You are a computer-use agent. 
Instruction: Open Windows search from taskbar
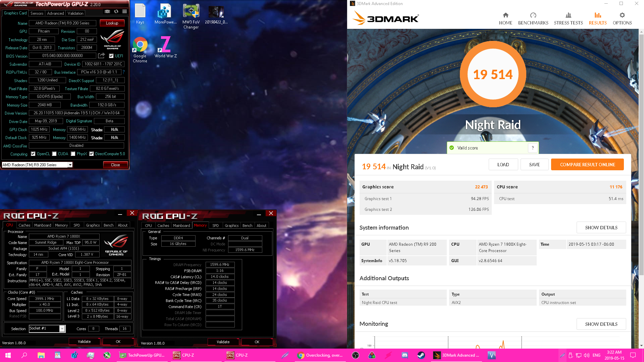tap(24, 355)
